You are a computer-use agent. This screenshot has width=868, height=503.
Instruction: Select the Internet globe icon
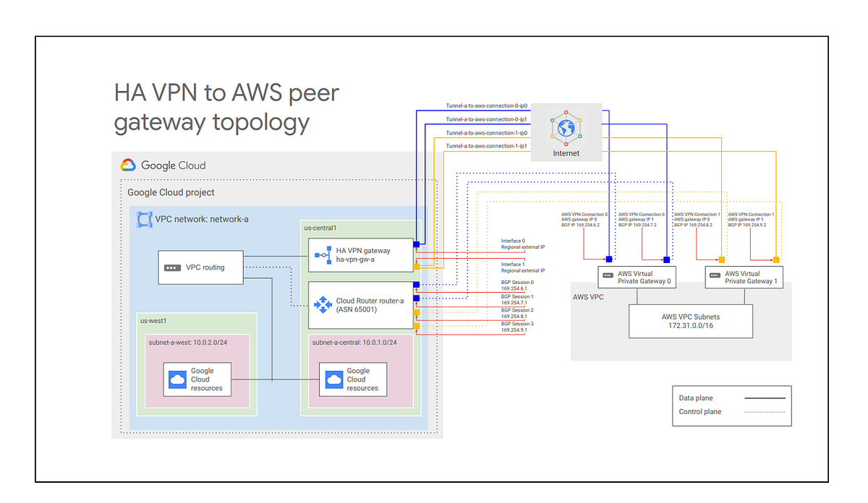click(x=566, y=130)
